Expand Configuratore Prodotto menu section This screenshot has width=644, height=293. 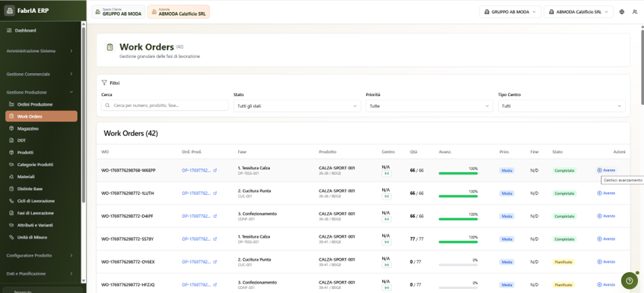click(40, 255)
